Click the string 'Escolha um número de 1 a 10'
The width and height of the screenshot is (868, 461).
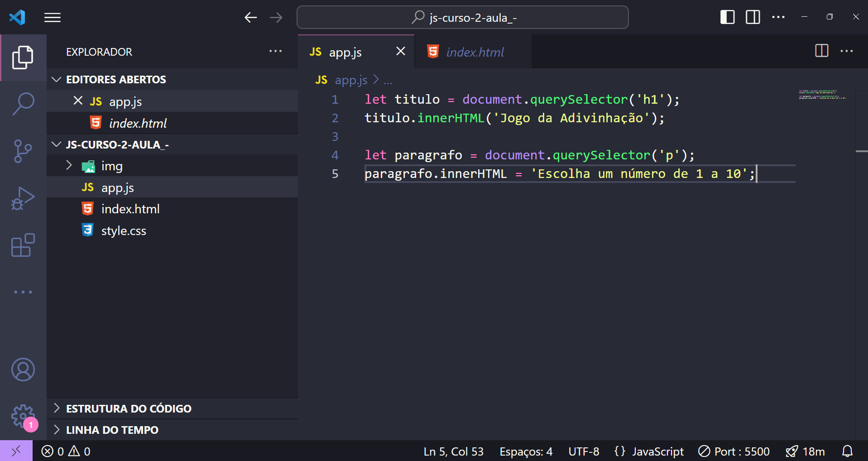point(639,173)
